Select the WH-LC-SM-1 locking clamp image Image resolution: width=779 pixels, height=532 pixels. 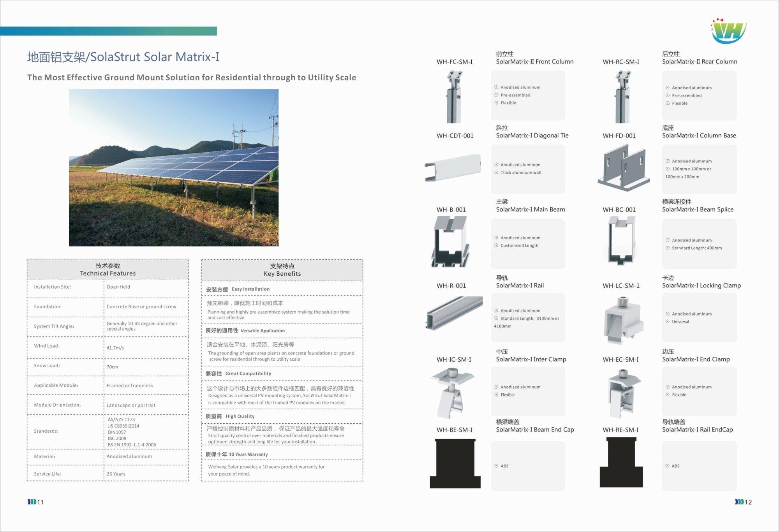(x=624, y=320)
